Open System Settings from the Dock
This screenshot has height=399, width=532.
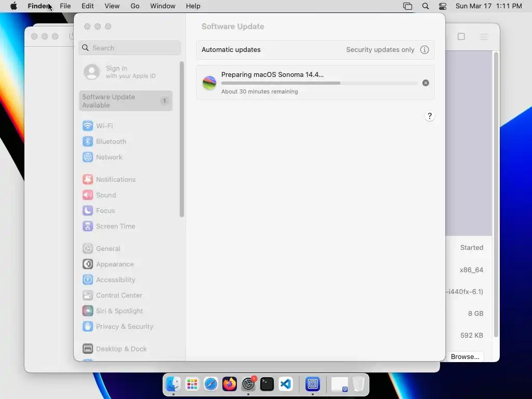(248, 384)
